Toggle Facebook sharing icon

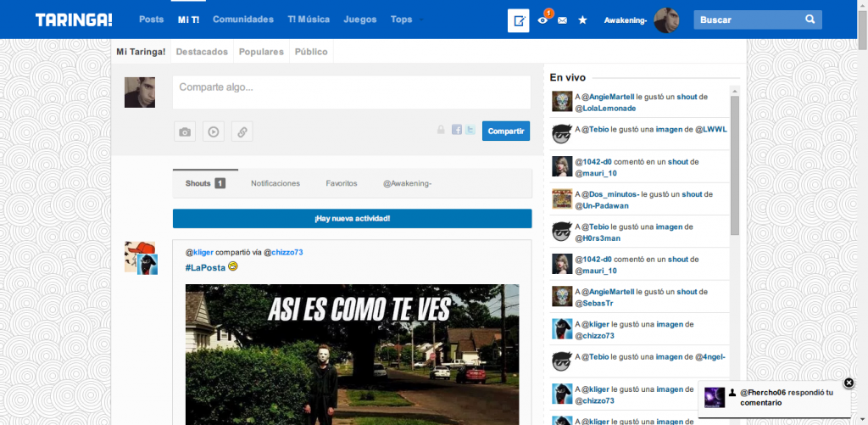click(x=457, y=130)
